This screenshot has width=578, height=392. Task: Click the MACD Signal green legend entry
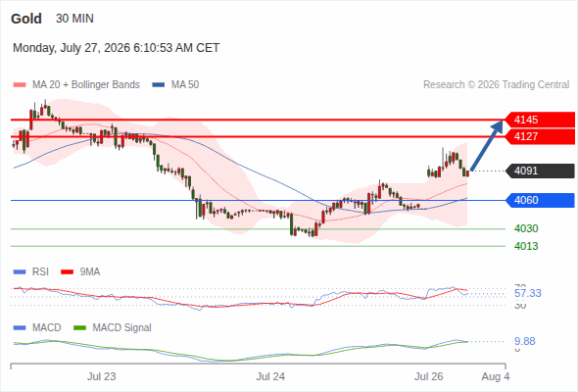point(113,327)
